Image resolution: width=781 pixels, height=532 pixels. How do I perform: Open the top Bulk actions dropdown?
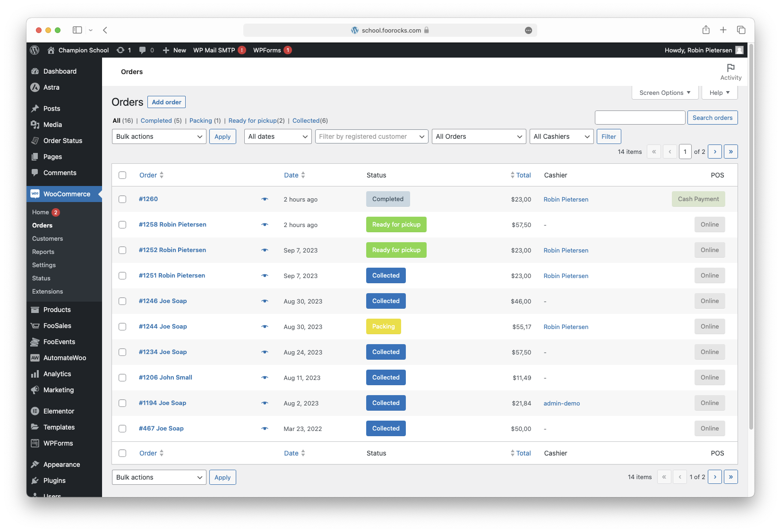pyautogui.click(x=159, y=136)
